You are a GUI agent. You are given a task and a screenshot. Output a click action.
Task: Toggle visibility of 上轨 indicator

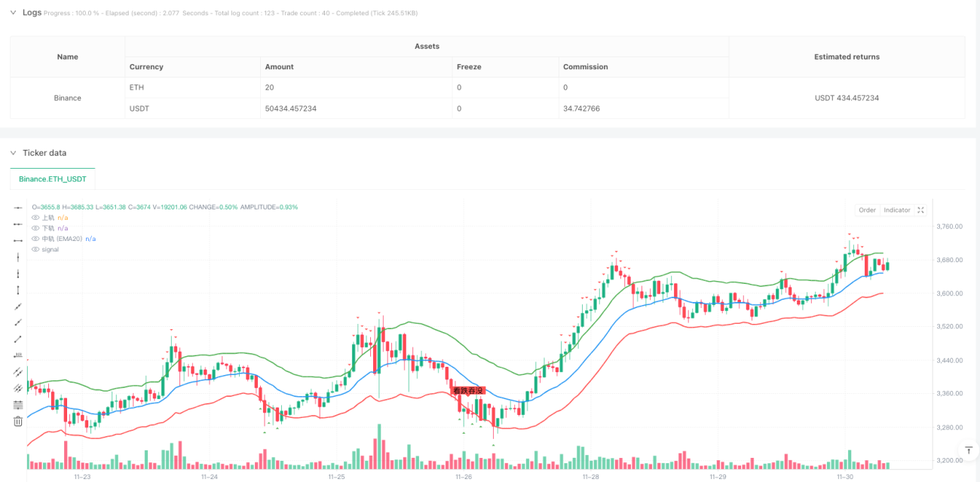click(35, 218)
